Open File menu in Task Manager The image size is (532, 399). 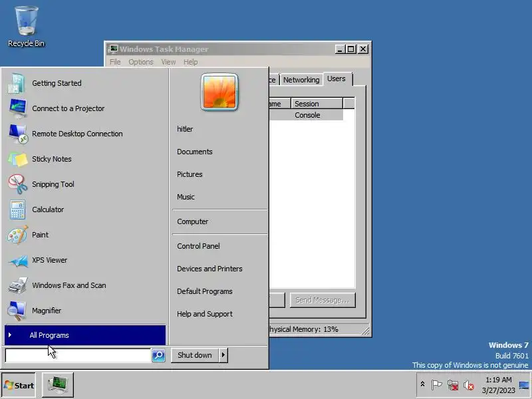pos(115,62)
